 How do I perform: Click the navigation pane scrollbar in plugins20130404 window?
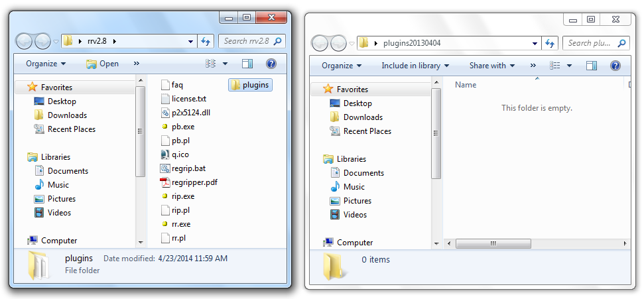[436, 133]
